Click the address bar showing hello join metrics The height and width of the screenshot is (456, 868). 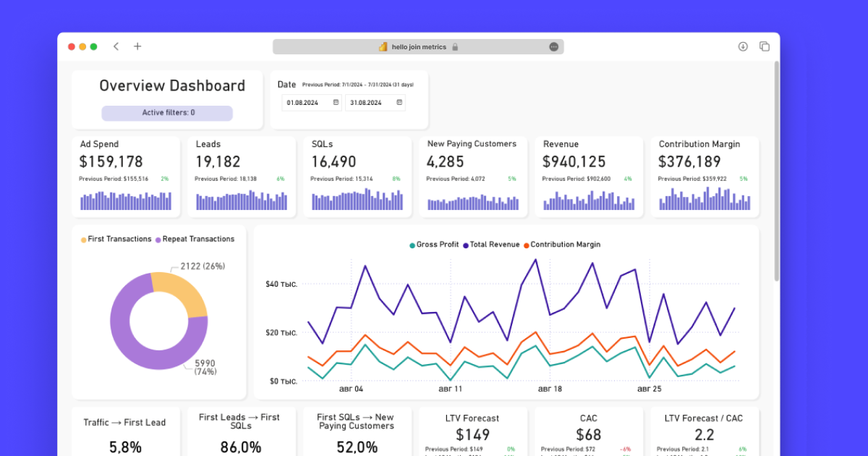pyautogui.click(x=418, y=46)
